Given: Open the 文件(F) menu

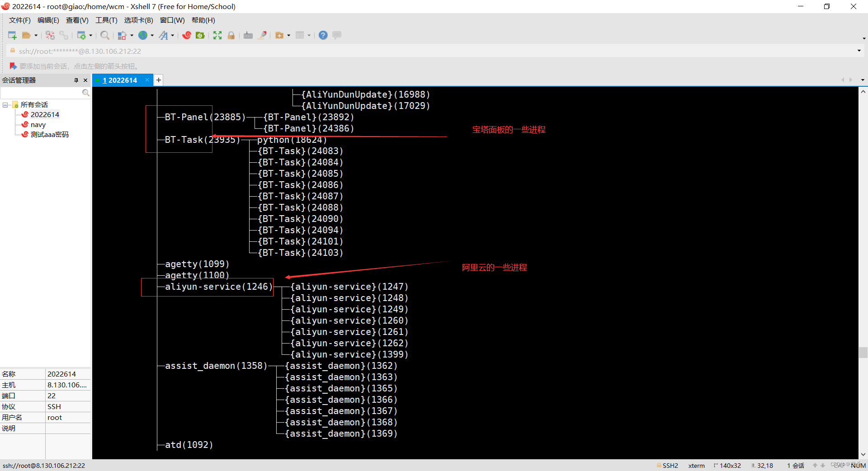Looking at the screenshot, I should [20, 20].
